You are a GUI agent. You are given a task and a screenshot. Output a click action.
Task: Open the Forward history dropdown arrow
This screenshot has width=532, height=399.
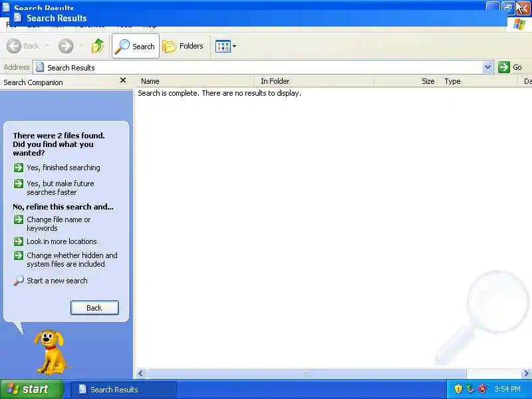tap(81, 46)
